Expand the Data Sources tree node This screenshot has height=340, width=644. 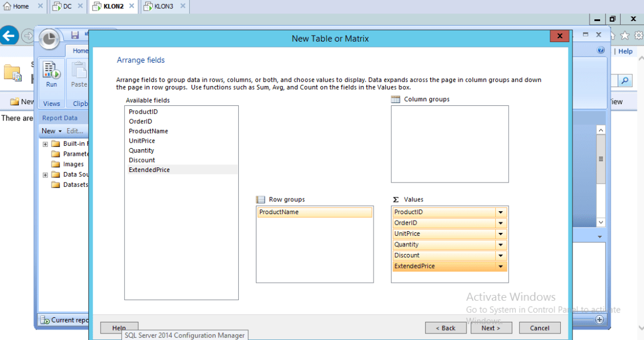45,174
